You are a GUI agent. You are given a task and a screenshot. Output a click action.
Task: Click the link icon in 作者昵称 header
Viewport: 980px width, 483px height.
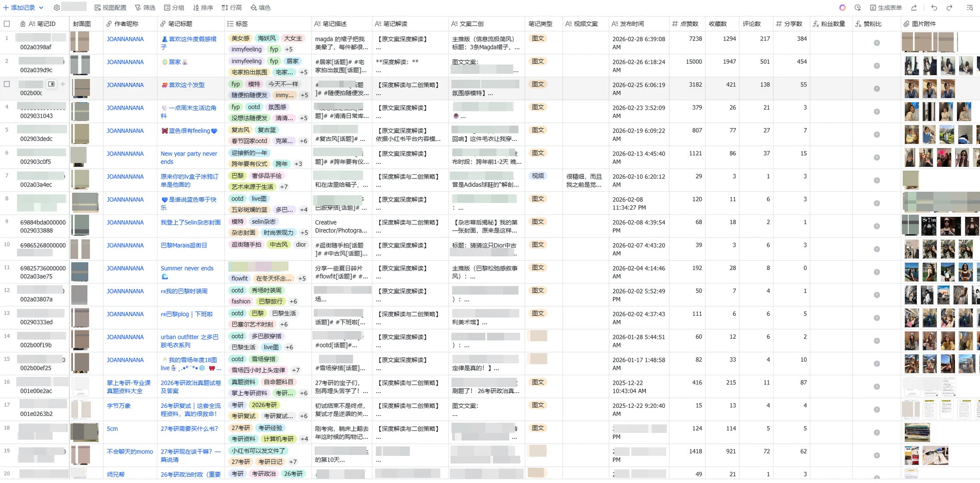coord(109,24)
